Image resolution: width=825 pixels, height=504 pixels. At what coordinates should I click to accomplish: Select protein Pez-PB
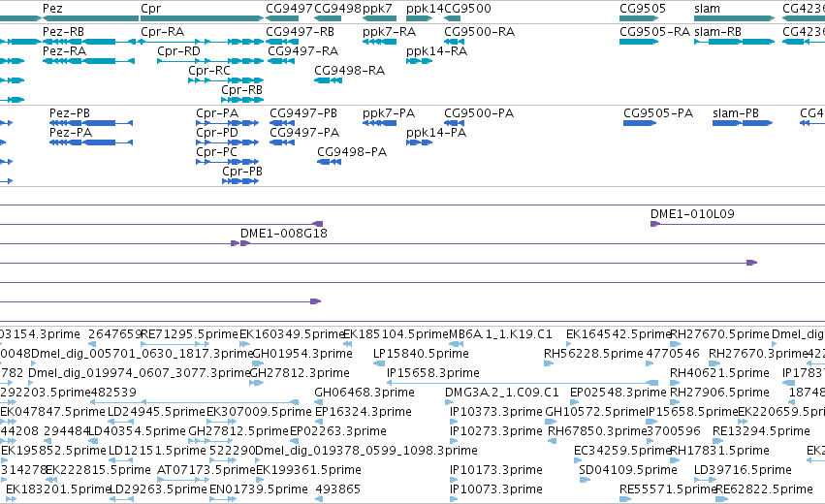(x=91, y=123)
